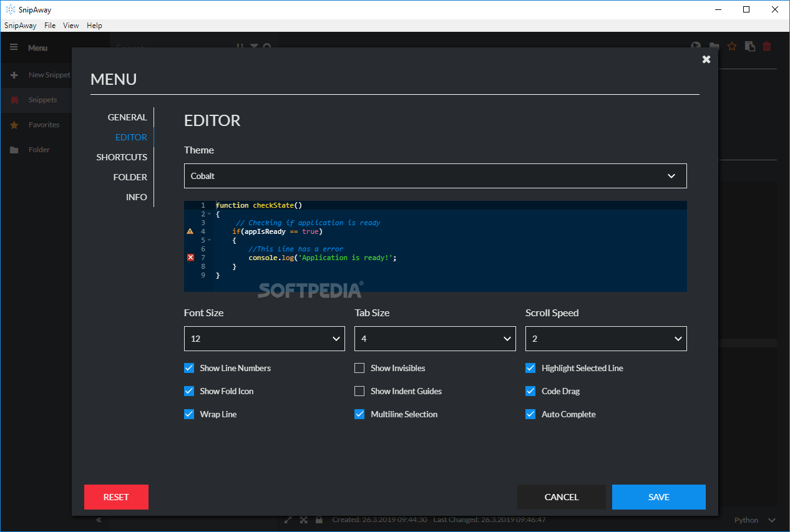This screenshot has height=532, width=790.
Task: Turn off Auto Complete checkbox
Action: tap(530, 414)
